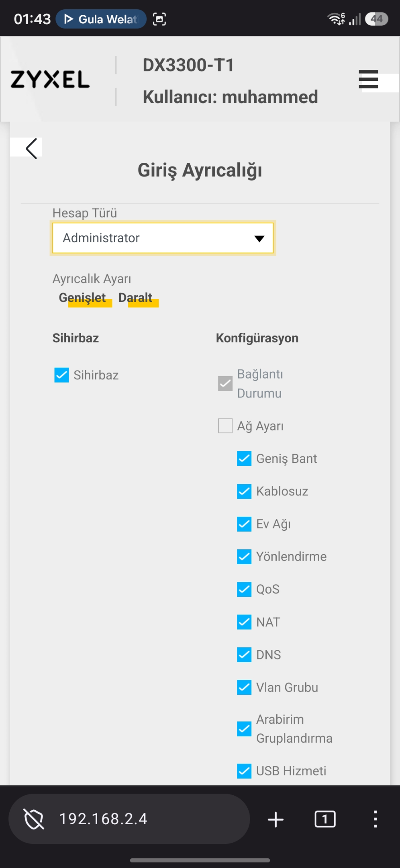The image size is (400, 868).
Task: Uncheck the Sihirbaz checkbox
Action: coord(61,375)
